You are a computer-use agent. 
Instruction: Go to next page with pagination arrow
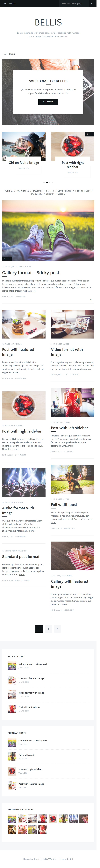pyautogui.click(x=58, y=629)
